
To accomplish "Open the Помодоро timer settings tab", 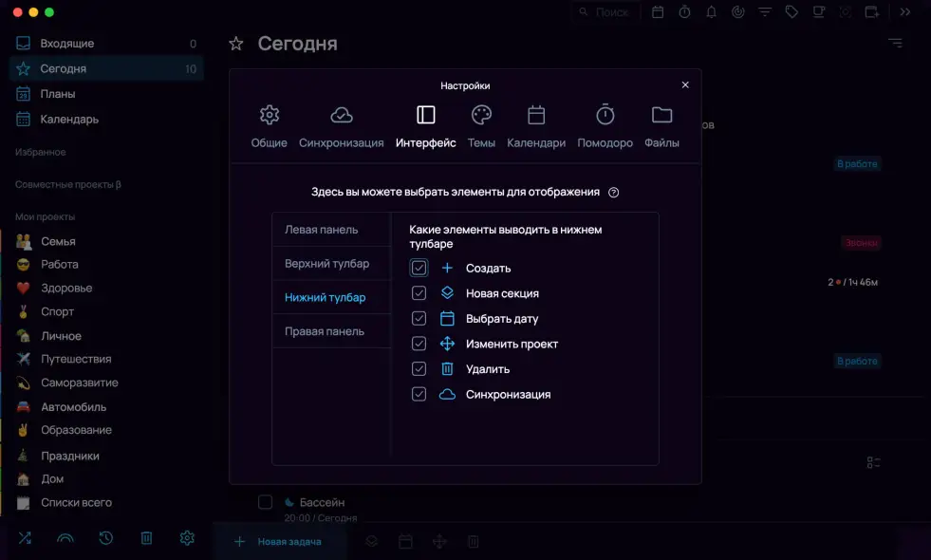I will pos(605,127).
